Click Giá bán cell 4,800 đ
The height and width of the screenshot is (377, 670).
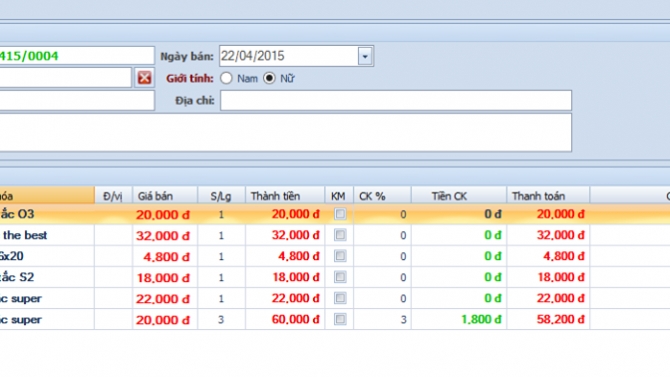pyautogui.click(x=165, y=256)
